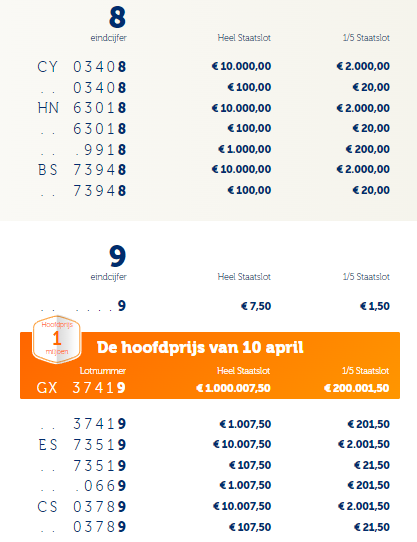Click the € 1.000,00 prize for .9918
417x542 pixels.
click(x=245, y=149)
